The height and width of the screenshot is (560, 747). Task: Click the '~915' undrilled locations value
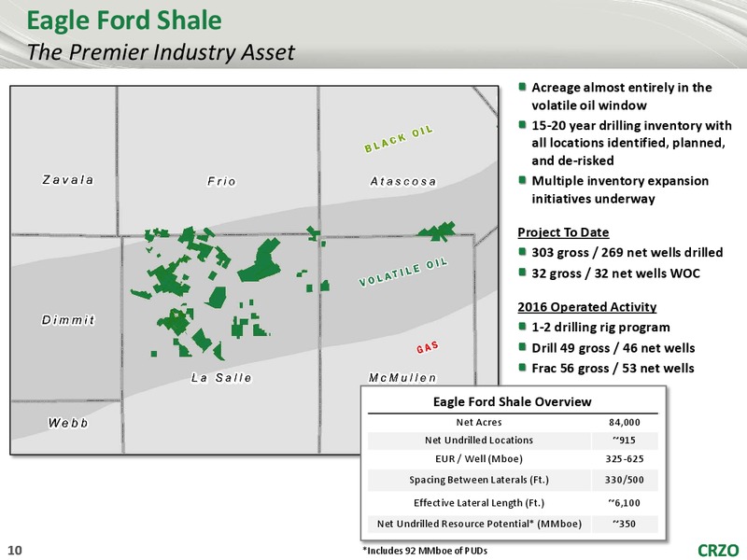pyautogui.click(x=624, y=441)
